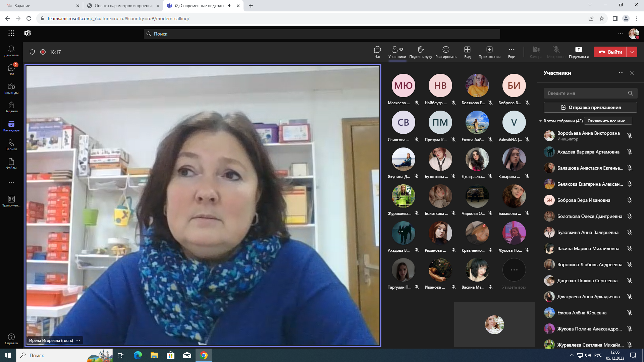Collapse the 'В этом собрании (42)' section
Screen dimensions: 644x362
(x=540, y=121)
